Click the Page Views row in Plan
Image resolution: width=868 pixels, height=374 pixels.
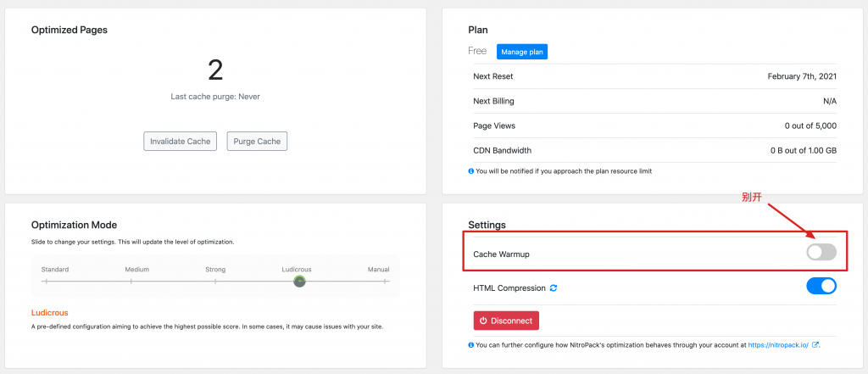[654, 126]
